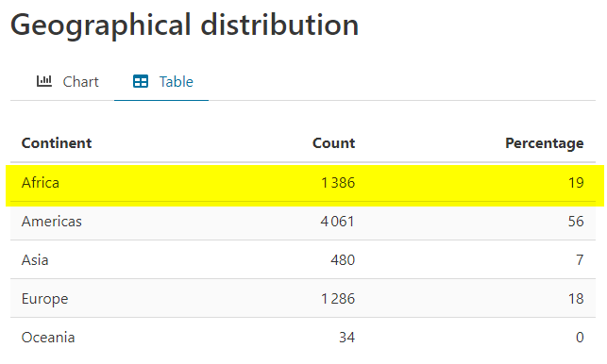Click the Continent column header
This screenshot has width=607, height=364.
point(57,143)
